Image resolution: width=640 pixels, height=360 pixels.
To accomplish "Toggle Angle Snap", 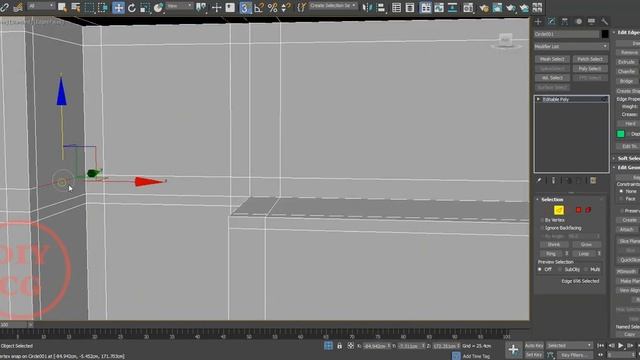I will (x=259, y=7).
